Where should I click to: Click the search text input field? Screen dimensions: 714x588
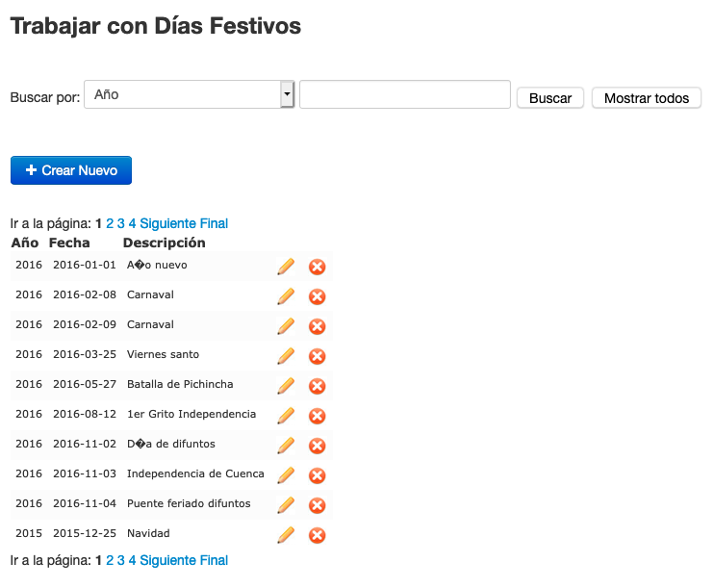(405, 94)
